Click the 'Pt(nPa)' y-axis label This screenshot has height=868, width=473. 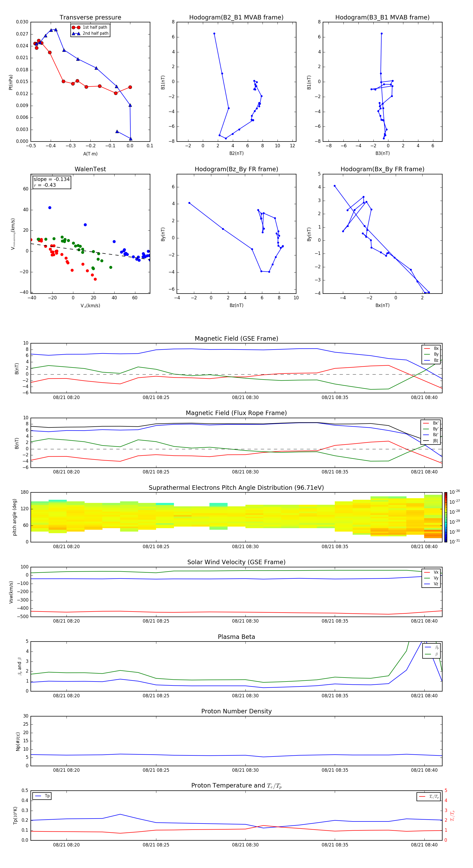click(11, 82)
